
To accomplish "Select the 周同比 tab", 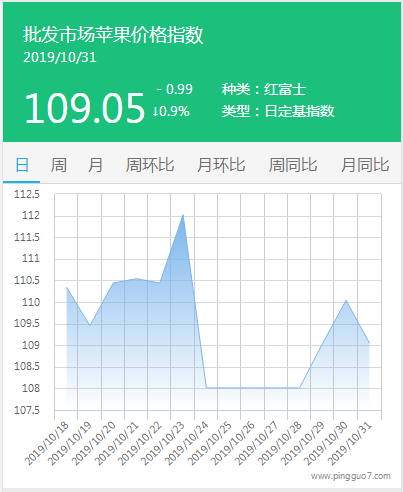I will (293, 165).
